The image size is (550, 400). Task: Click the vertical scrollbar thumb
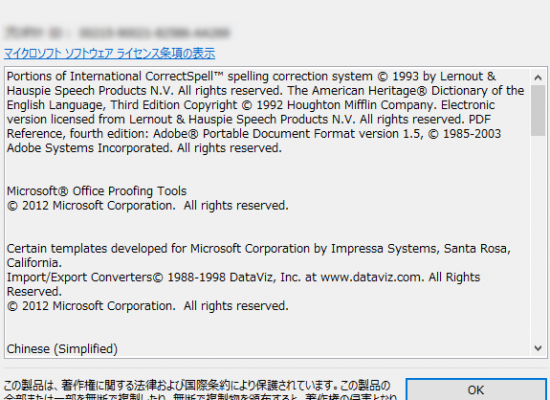[538, 110]
